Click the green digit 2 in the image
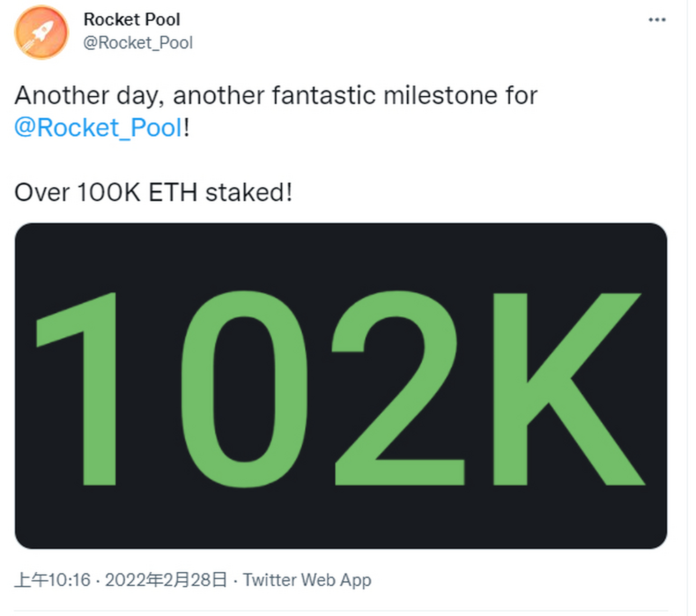This screenshot has width=696, height=616. point(398,388)
